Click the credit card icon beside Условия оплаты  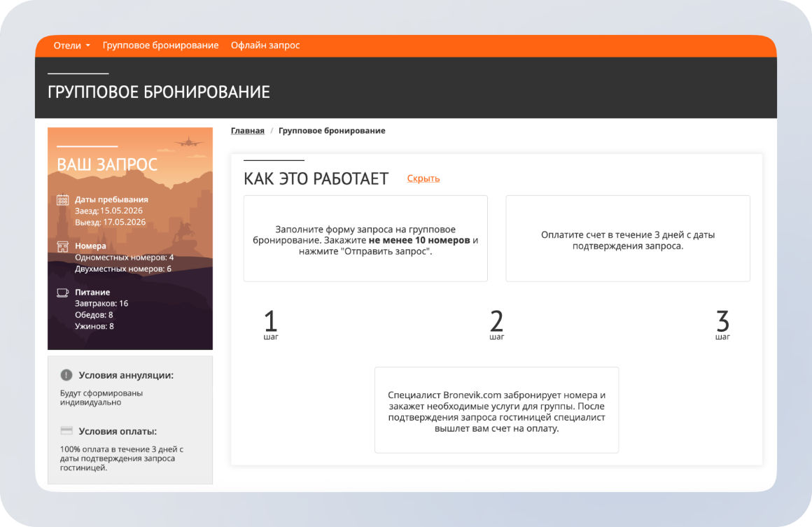tap(66, 431)
